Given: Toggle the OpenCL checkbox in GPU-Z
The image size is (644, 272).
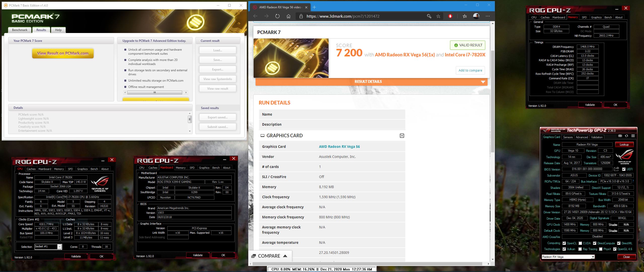Looking at the screenshot, I should [564, 243].
